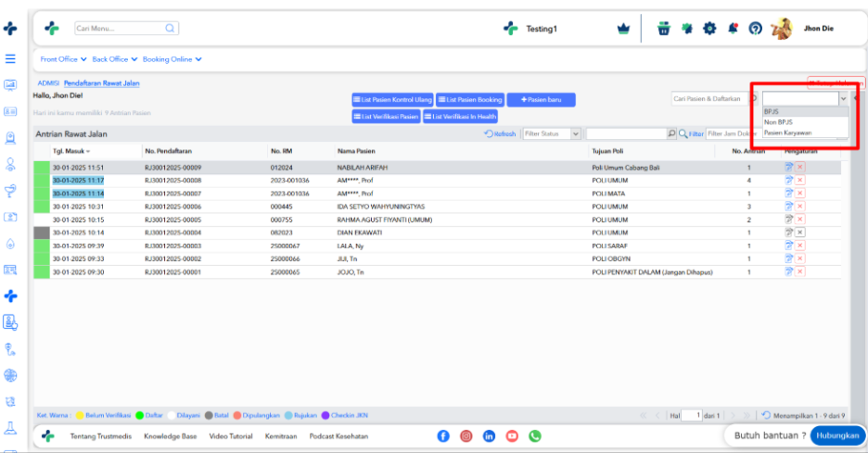The width and height of the screenshot is (868, 453).
Task: Open the Facebook icon in footer
Action: [x=443, y=435]
